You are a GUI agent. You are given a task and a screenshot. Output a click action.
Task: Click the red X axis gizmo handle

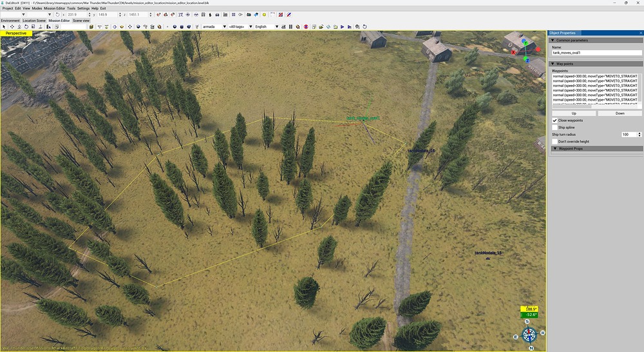(x=512, y=52)
